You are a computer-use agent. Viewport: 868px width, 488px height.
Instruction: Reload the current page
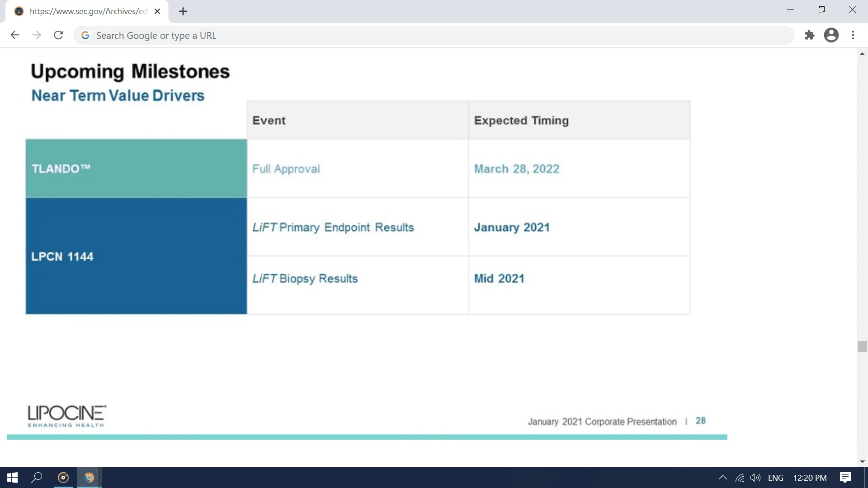pos(58,35)
